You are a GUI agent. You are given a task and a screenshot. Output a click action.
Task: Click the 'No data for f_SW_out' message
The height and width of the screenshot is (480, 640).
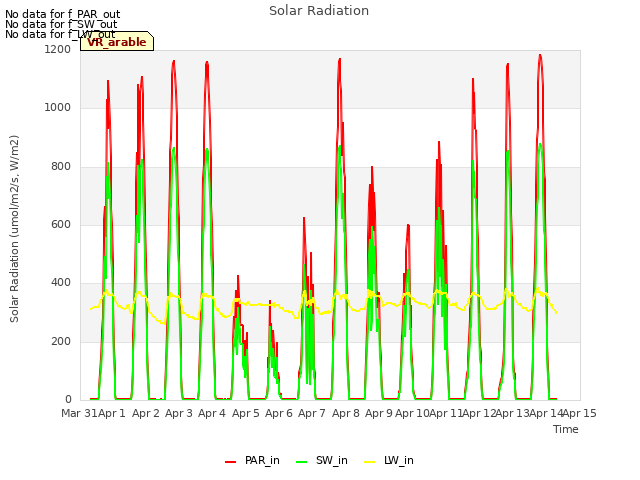(x=61, y=24)
